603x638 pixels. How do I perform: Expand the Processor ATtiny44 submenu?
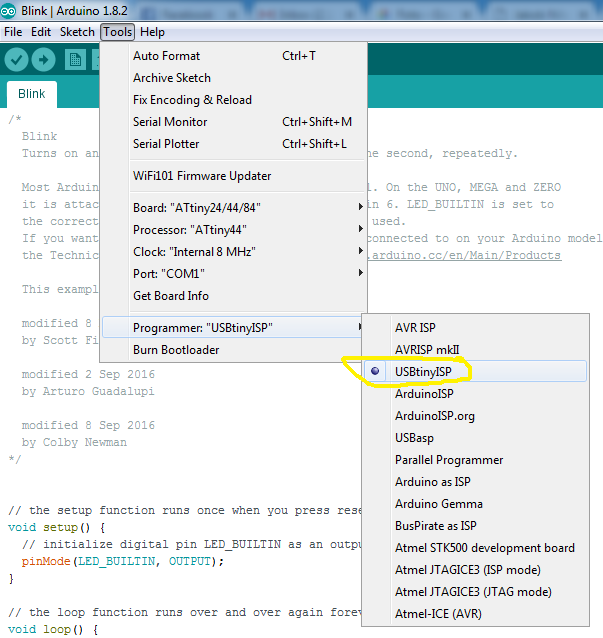(x=233, y=230)
